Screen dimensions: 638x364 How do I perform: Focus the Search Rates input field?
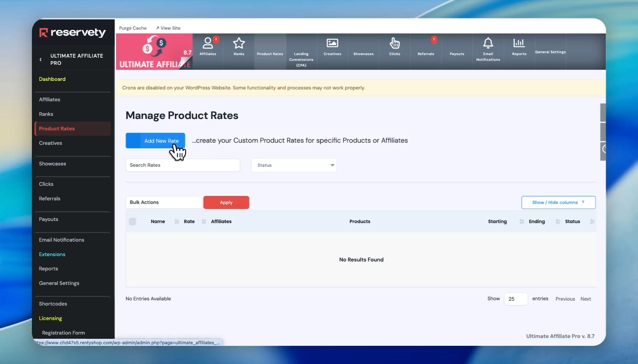[x=183, y=165]
